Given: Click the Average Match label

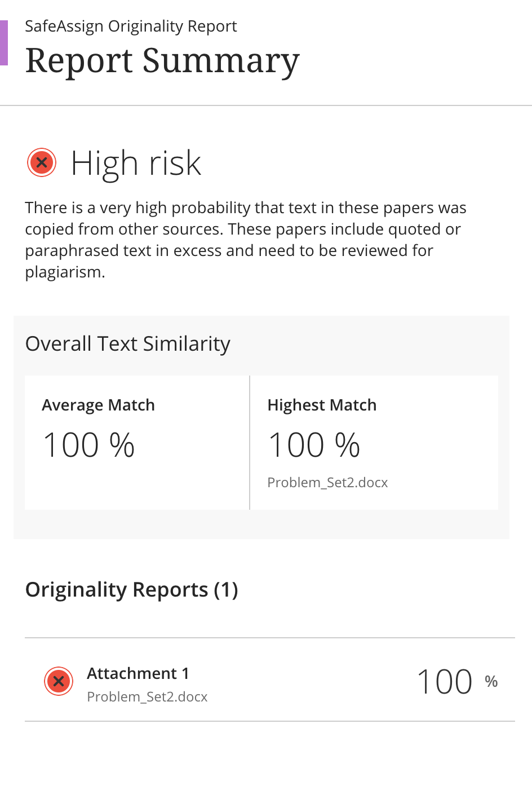Looking at the screenshot, I should coord(98,405).
